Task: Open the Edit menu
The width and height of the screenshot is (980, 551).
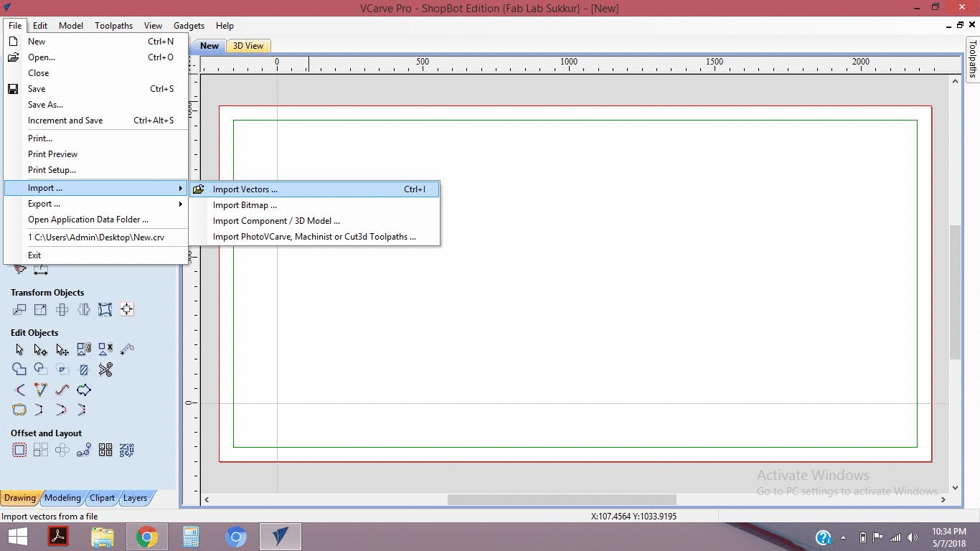Action: pos(40,26)
